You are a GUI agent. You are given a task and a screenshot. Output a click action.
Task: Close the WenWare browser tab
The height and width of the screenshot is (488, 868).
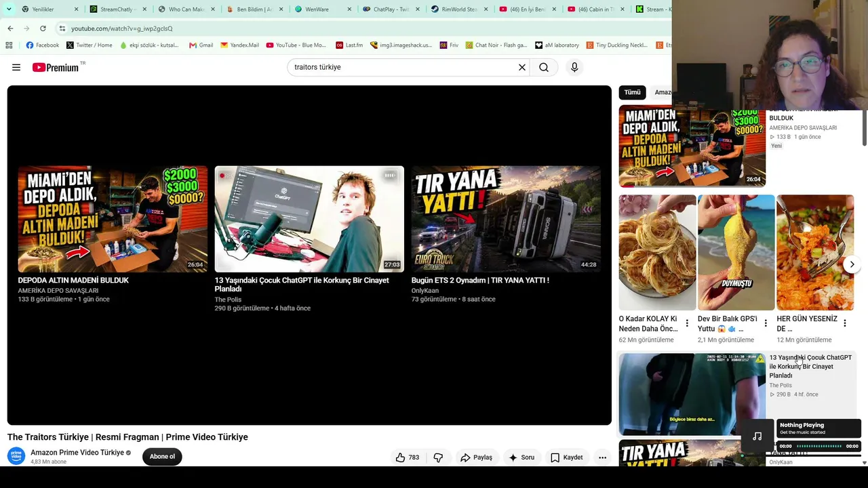click(350, 9)
